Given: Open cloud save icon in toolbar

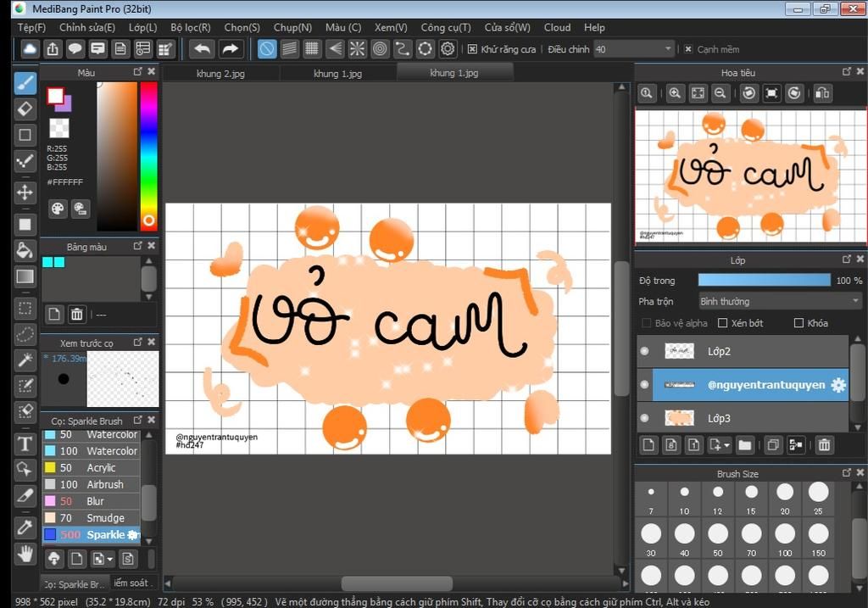Looking at the screenshot, I should [x=30, y=49].
